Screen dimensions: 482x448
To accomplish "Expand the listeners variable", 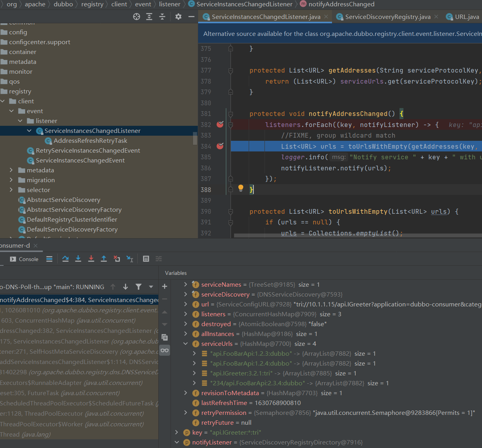I will pos(186,314).
